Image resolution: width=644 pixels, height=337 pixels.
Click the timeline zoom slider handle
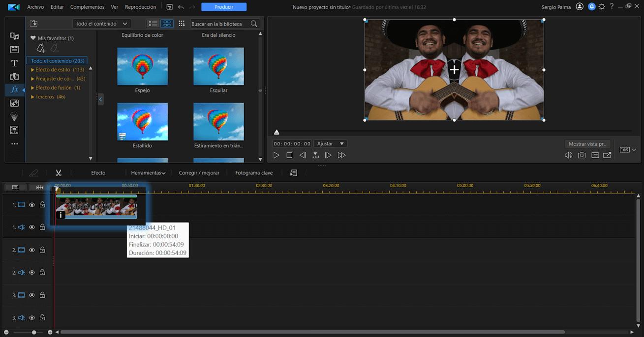34,333
